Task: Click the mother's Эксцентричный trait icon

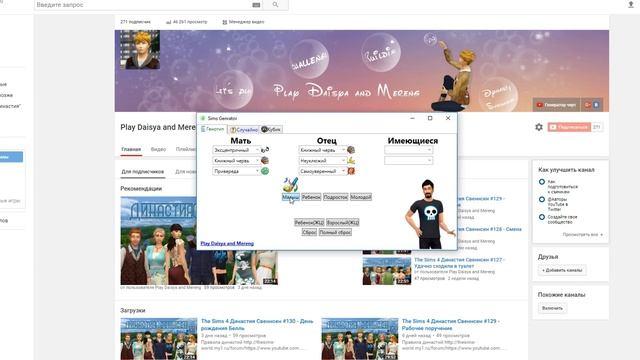Action: coord(265,150)
